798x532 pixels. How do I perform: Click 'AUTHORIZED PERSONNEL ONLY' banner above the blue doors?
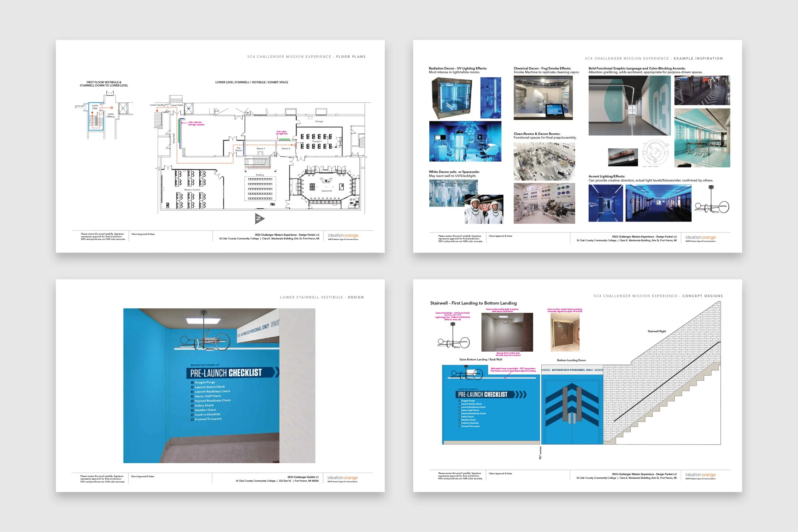point(572,370)
